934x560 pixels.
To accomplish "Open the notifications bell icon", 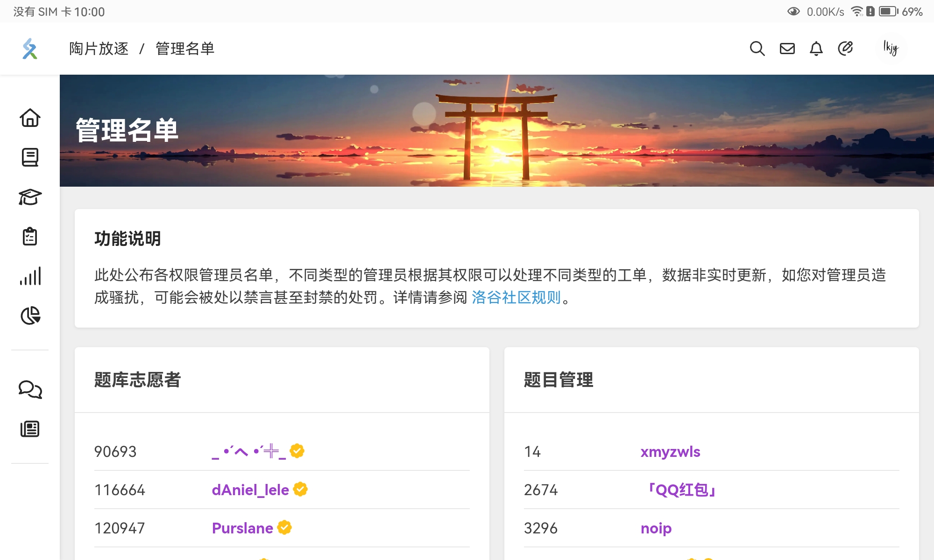I will point(816,49).
